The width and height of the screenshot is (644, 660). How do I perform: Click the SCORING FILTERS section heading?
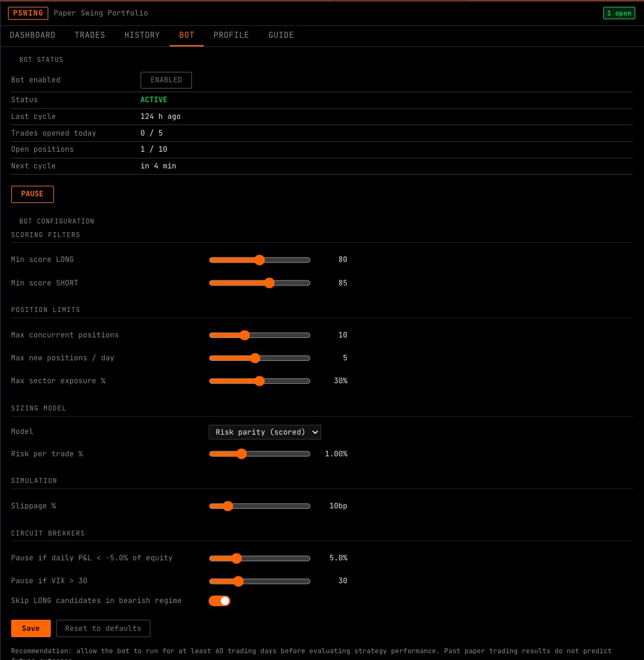[45, 235]
